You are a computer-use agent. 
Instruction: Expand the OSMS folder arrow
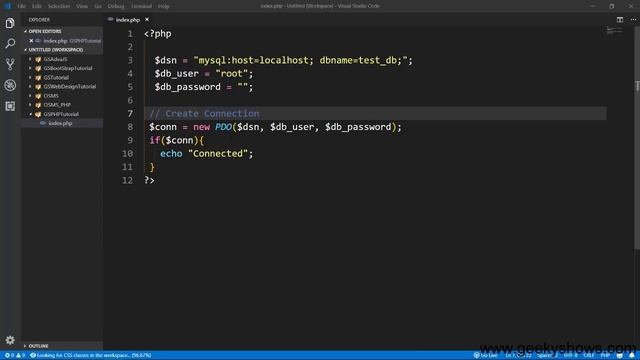30,96
